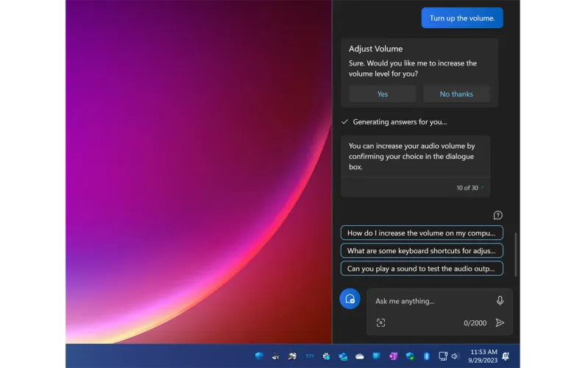Click the 'Ask me anything' input field
The height and width of the screenshot is (368, 588).
431,301
